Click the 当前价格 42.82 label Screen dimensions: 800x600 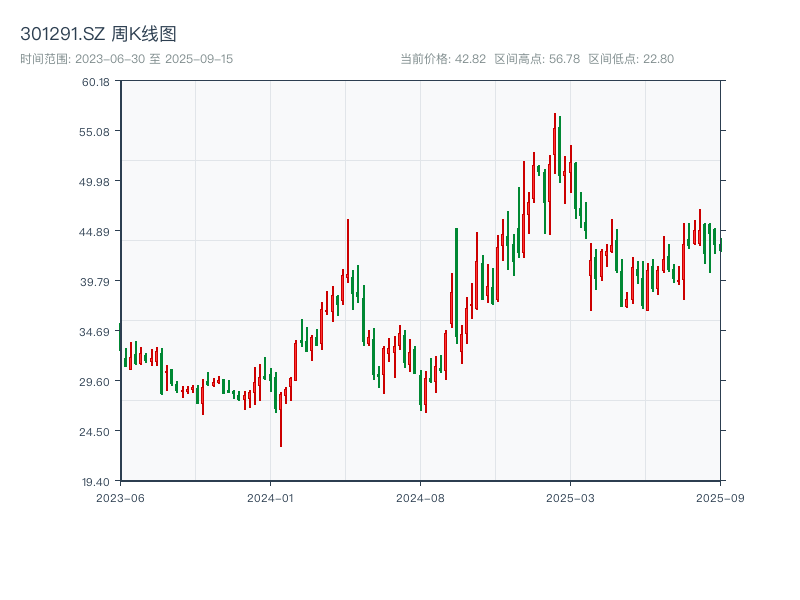point(442,59)
